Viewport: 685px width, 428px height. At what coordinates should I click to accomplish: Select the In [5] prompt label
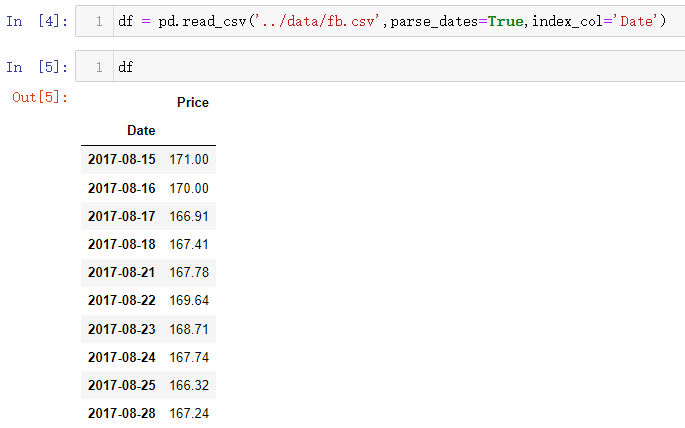click(37, 67)
